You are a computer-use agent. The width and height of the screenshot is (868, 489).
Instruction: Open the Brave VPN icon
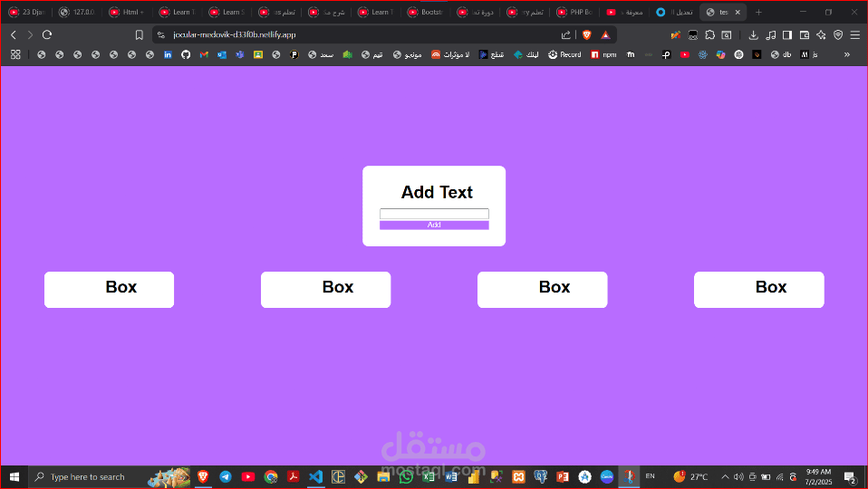(x=838, y=34)
